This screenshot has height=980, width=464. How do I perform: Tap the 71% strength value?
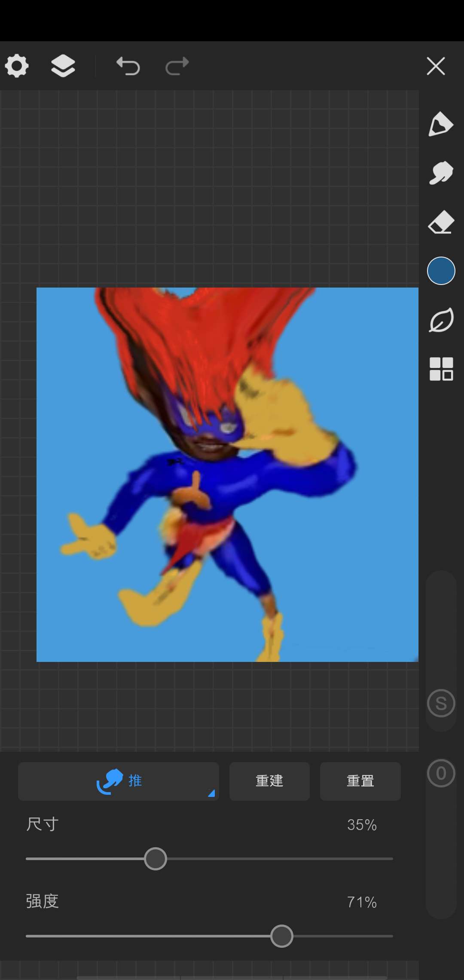362,902
